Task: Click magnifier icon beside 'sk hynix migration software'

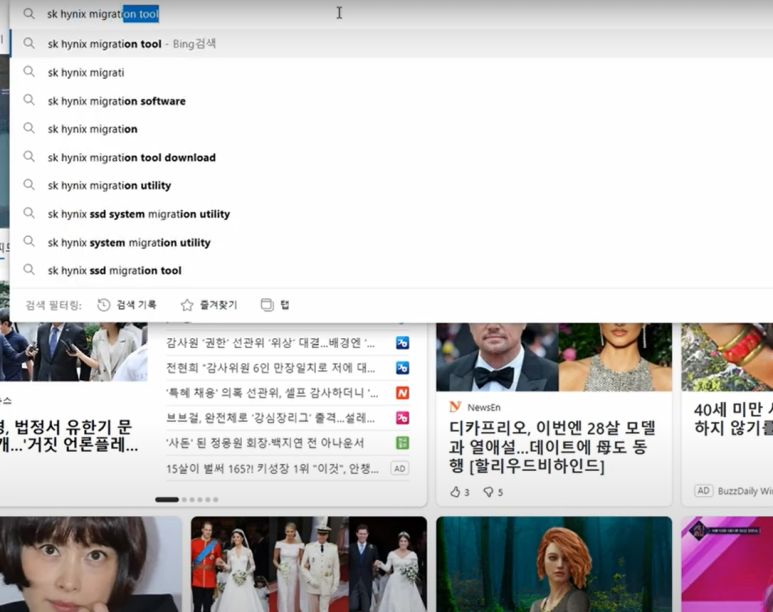Action: tap(29, 100)
